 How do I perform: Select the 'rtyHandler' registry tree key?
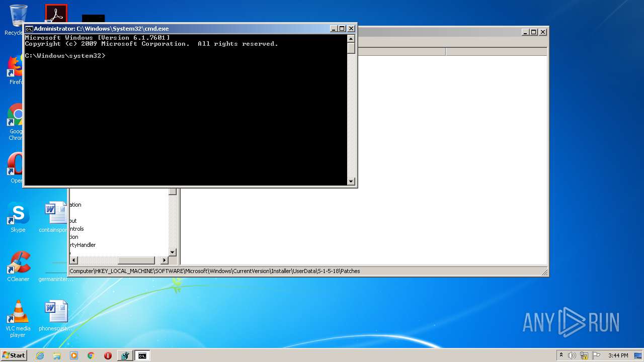[83, 245]
